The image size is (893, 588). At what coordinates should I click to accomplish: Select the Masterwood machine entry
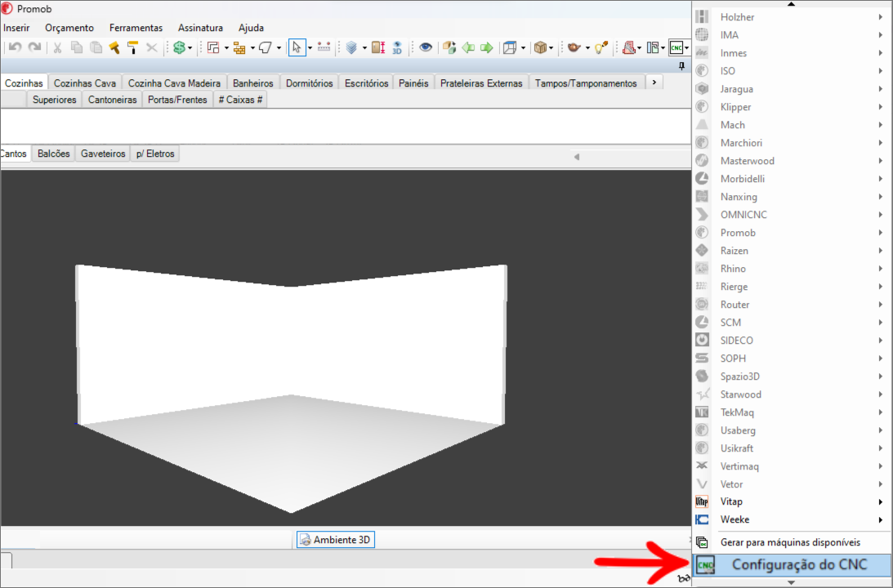(793, 161)
